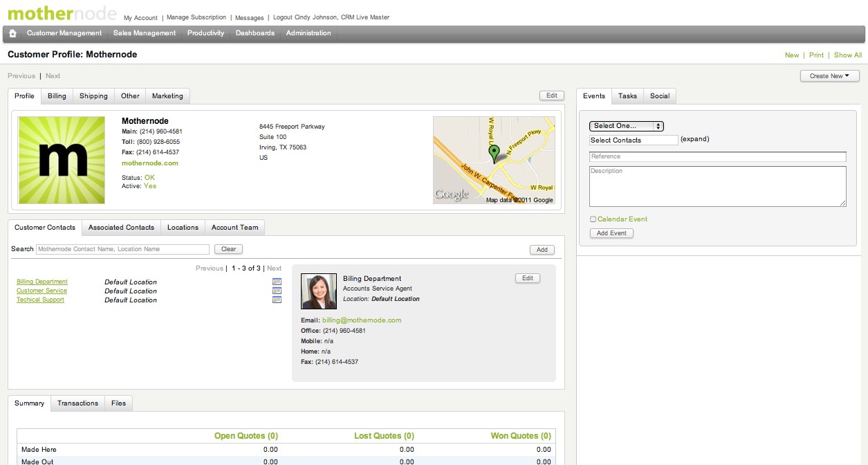This screenshot has width=868, height=465.
Task: Open the Select One event type dropdown
Action: point(626,126)
